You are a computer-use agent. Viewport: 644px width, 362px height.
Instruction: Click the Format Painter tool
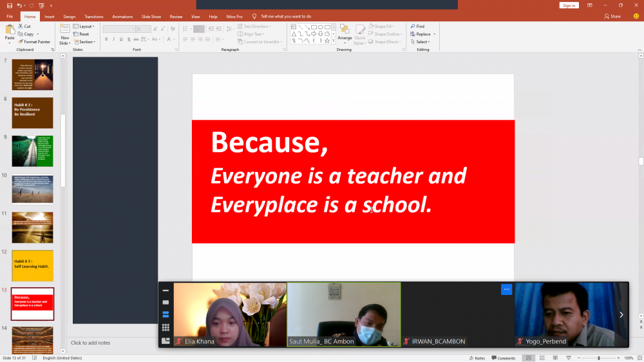[33, 42]
